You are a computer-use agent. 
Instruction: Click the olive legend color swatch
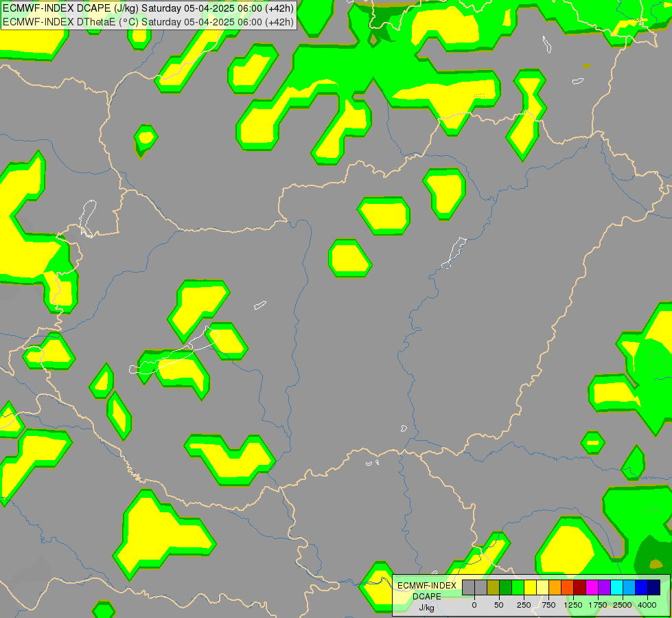(x=494, y=588)
